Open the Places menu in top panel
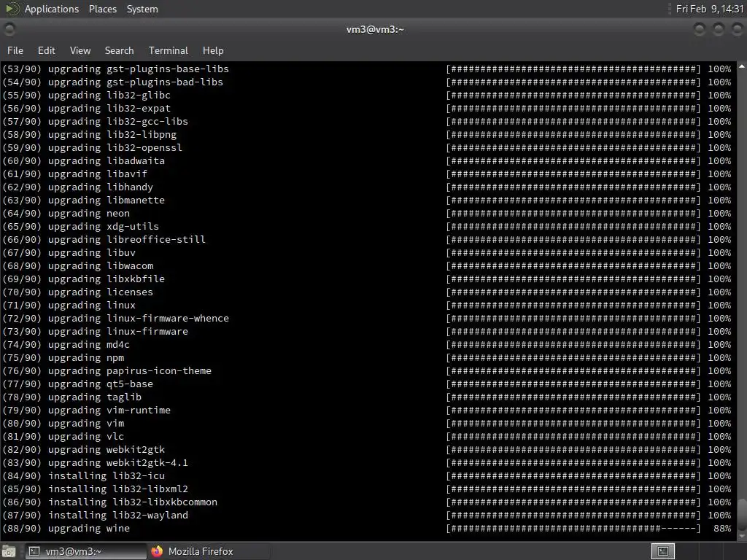Screen dimensions: 747x560 (x=102, y=9)
